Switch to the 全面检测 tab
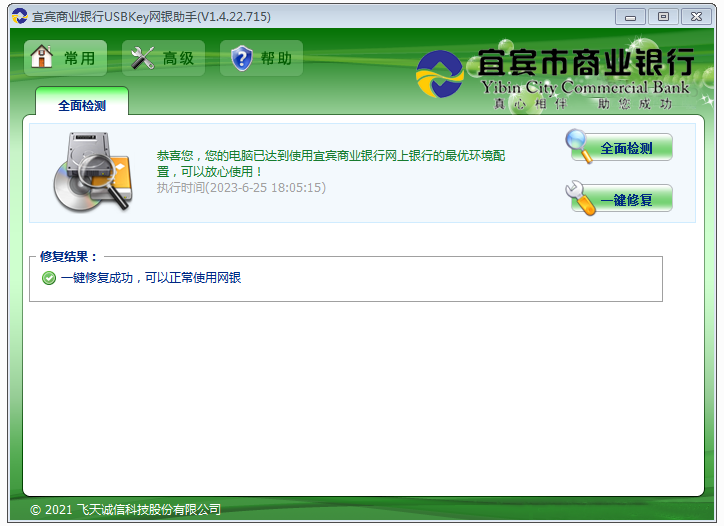 (81, 105)
